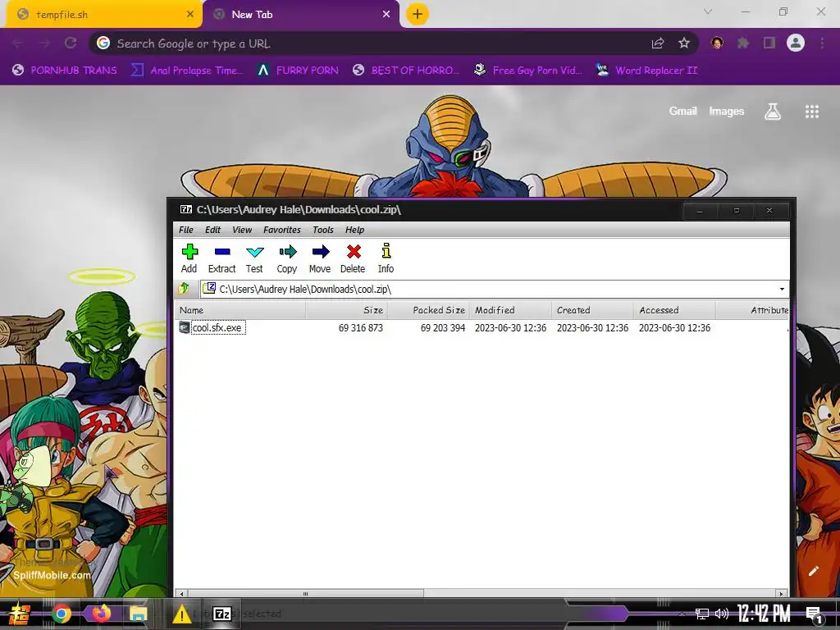The width and height of the screenshot is (840, 630).
Task: Open the Chrome profile avatar
Action: pos(796,43)
